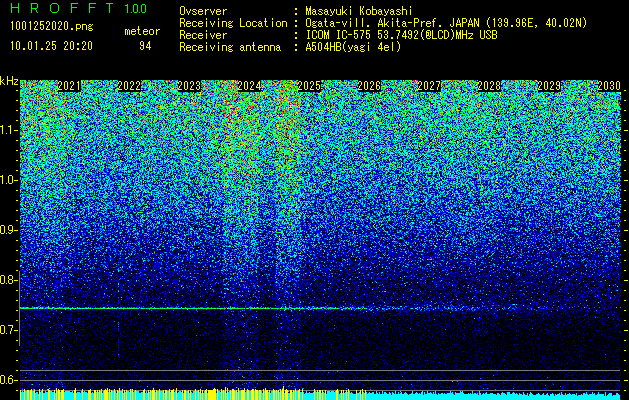Click the 2030 time marker
629x400 pixels.
[x=609, y=86]
